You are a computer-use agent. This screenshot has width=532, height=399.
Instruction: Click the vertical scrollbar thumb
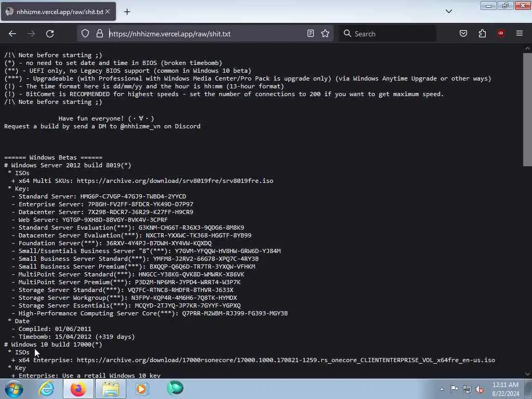527,109
